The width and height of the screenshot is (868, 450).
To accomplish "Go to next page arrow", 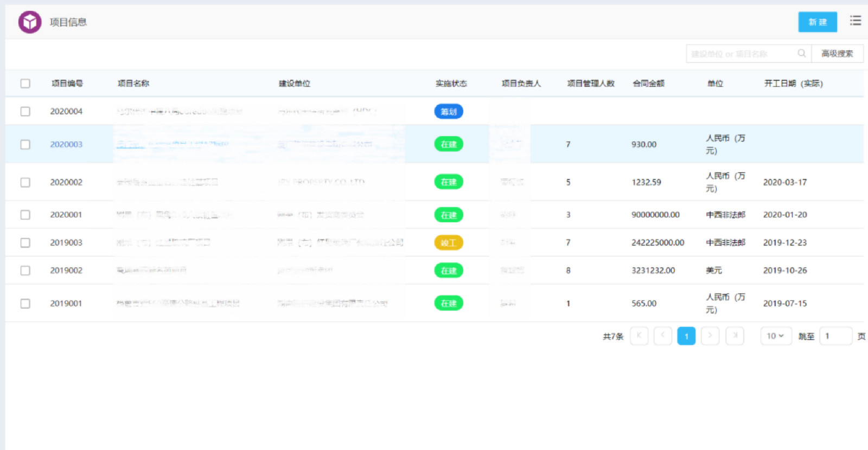I will click(710, 336).
